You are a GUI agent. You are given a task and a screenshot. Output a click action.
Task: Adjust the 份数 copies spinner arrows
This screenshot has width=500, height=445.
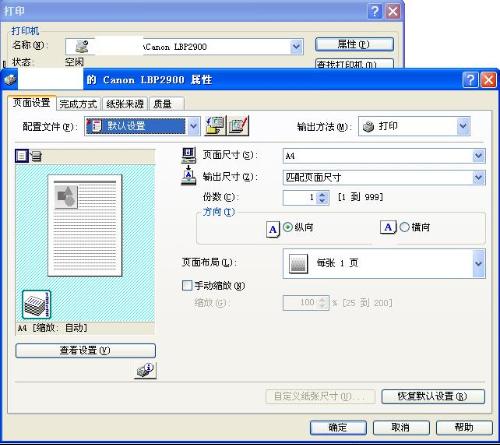pos(322,197)
